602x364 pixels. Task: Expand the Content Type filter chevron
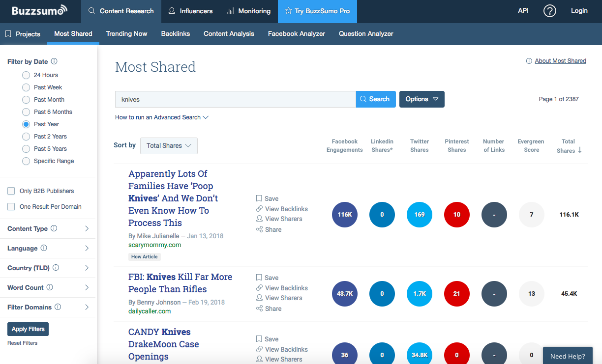point(87,228)
